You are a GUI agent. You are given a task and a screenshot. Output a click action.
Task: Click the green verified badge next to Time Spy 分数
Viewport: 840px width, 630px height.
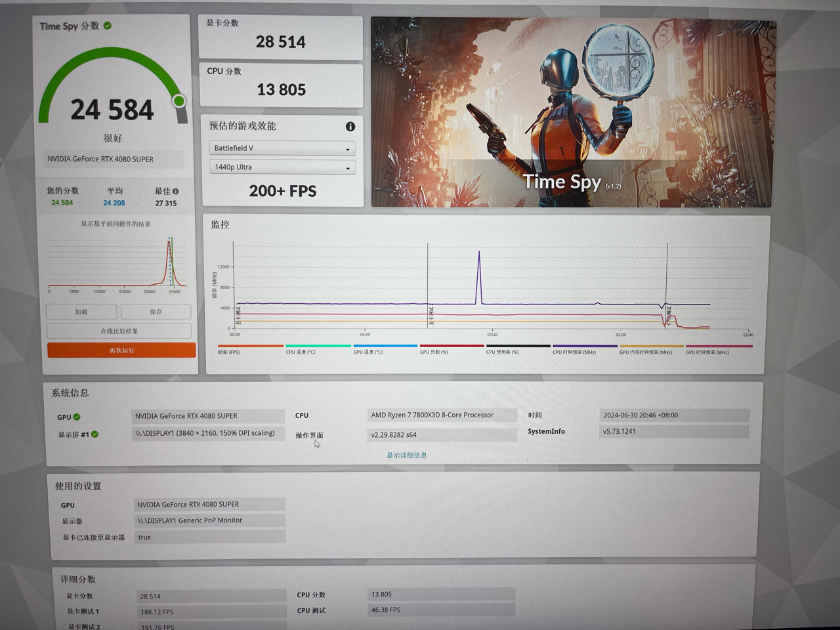(x=109, y=26)
